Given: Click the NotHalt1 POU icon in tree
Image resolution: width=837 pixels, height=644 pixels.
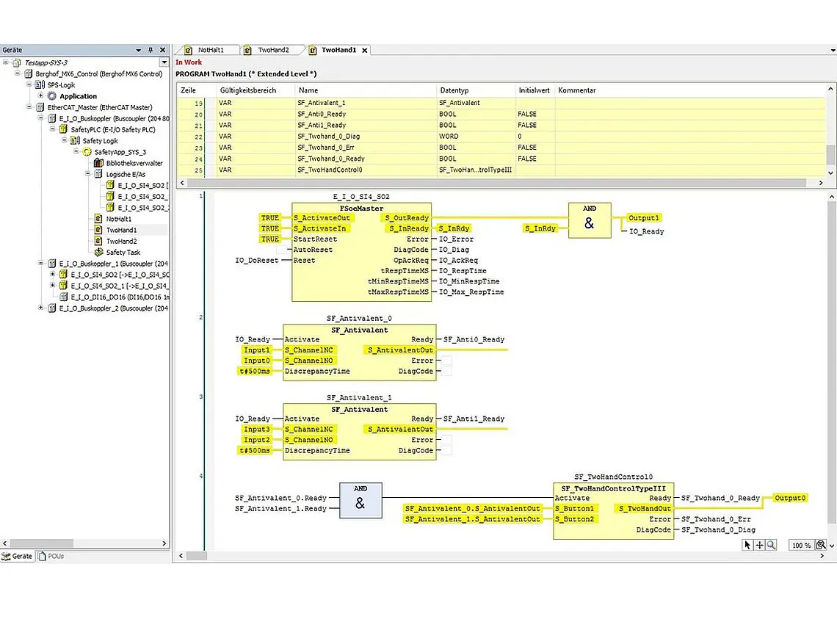Looking at the screenshot, I should coord(98,218).
